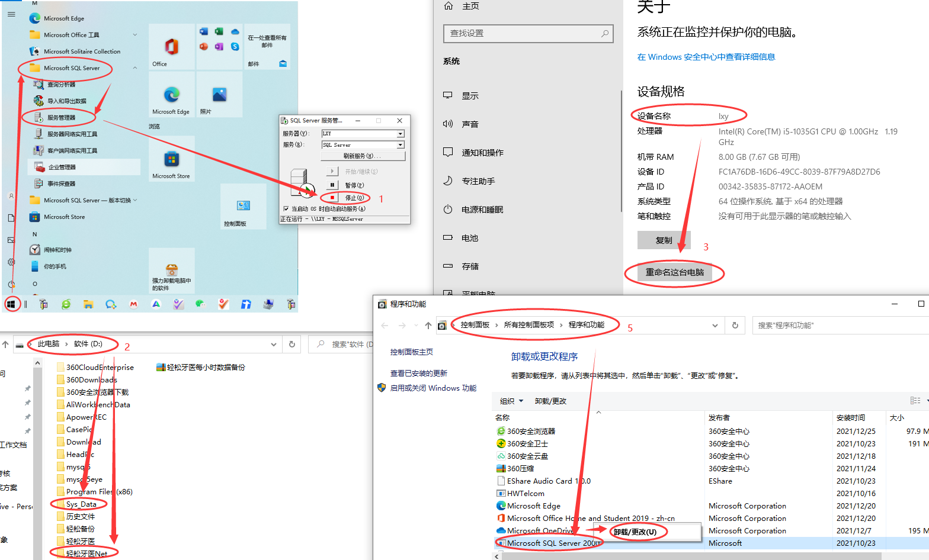Screen dimensions: 929x560
Task: Open 在 Windows 安全中心中查看详细信息 link
Action: [706, 57]
